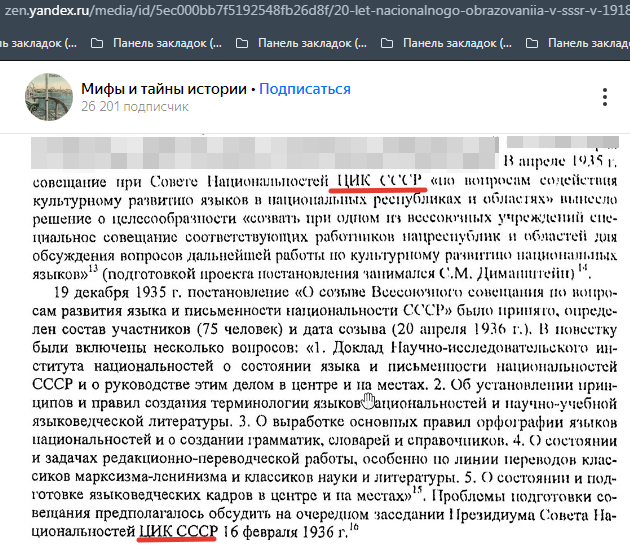630x545 pixels.
Task: Open the channel avatar image
Action: point(49,97)
